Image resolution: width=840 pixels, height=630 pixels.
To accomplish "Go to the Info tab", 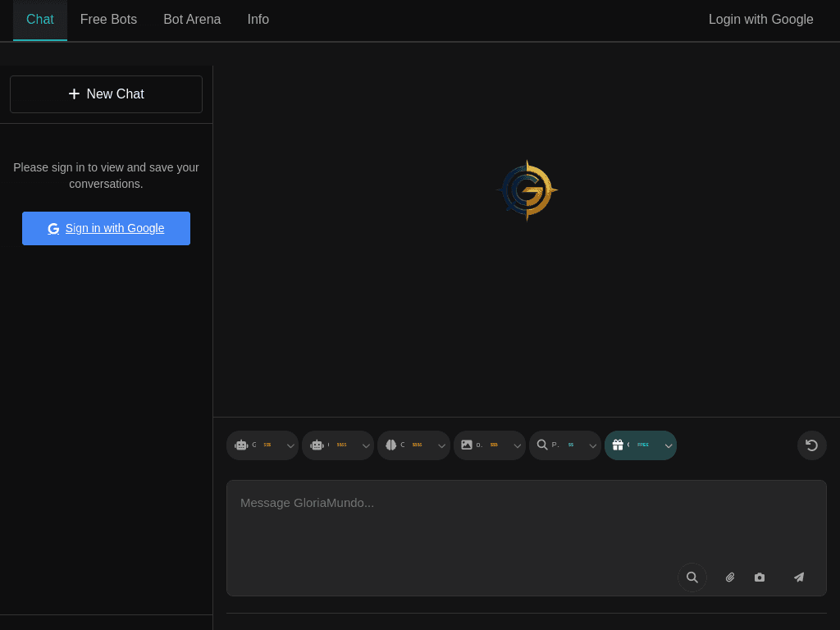I will tap(258, 20).
